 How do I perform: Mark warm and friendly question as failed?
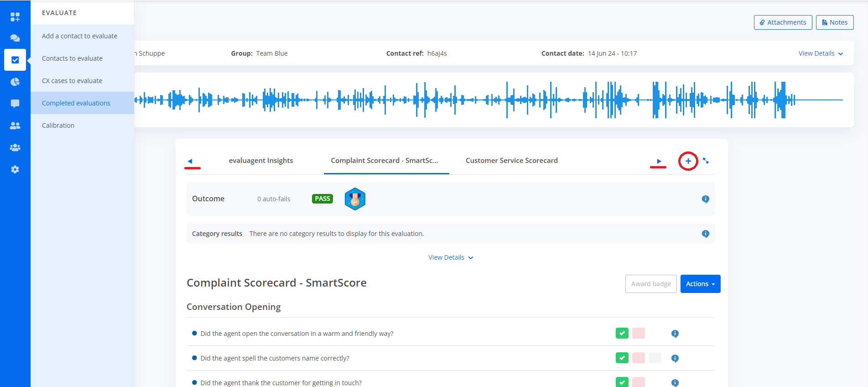click(x=639, y=333)
